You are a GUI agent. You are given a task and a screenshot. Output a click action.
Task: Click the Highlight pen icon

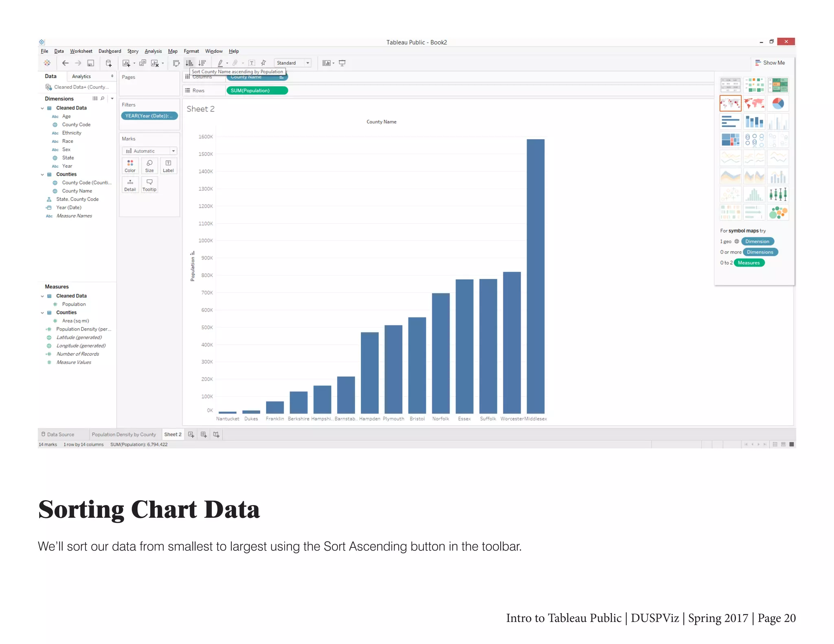point(220,63)
